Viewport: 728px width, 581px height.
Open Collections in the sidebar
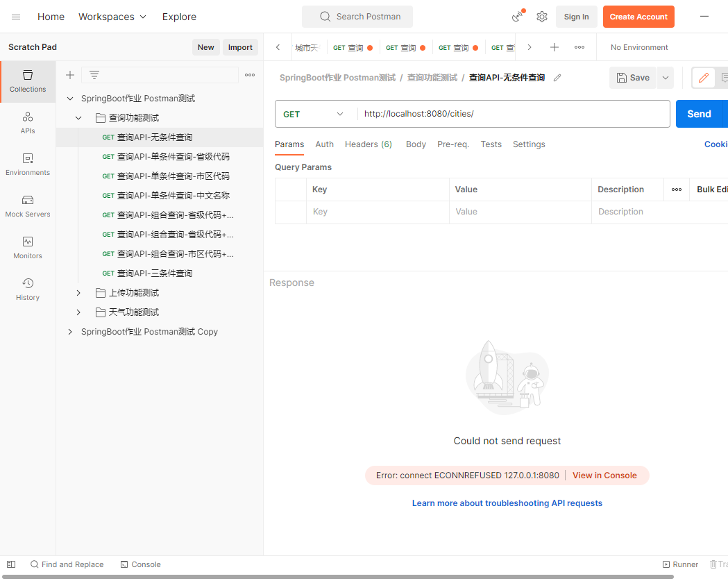28,81
